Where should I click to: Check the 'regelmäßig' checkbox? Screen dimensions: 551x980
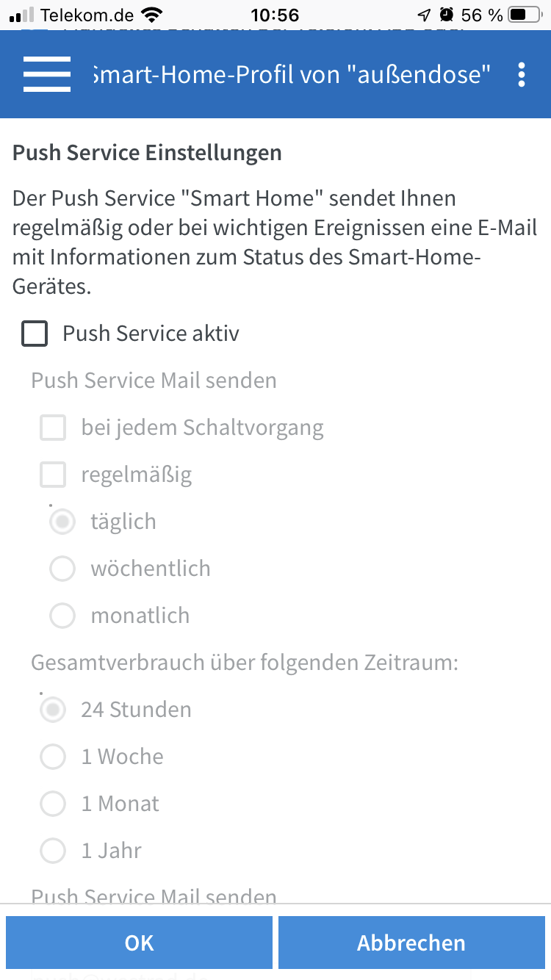point(53,475)
